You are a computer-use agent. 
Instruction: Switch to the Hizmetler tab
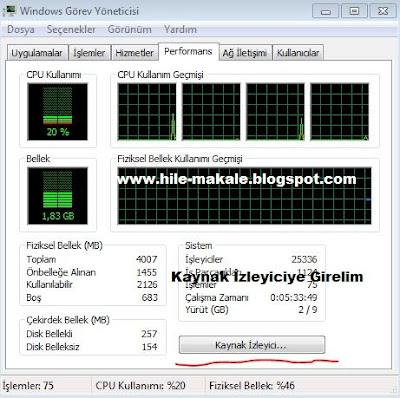pos(134,53)
